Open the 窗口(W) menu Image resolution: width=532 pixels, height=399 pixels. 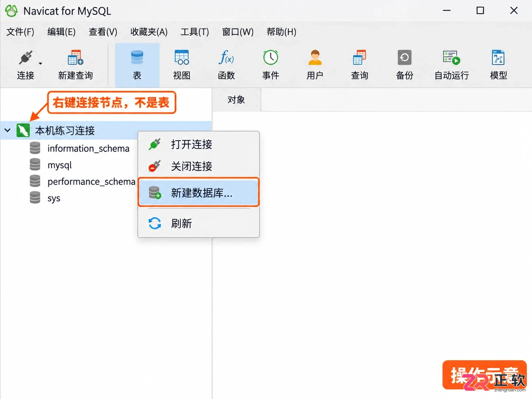(238, 32)
